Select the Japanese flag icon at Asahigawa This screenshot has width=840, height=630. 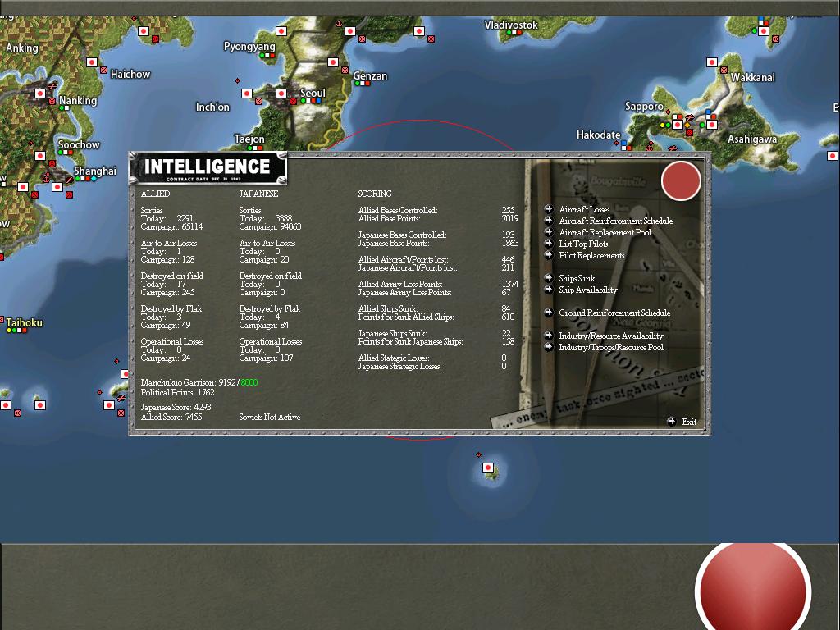(712, 125)
